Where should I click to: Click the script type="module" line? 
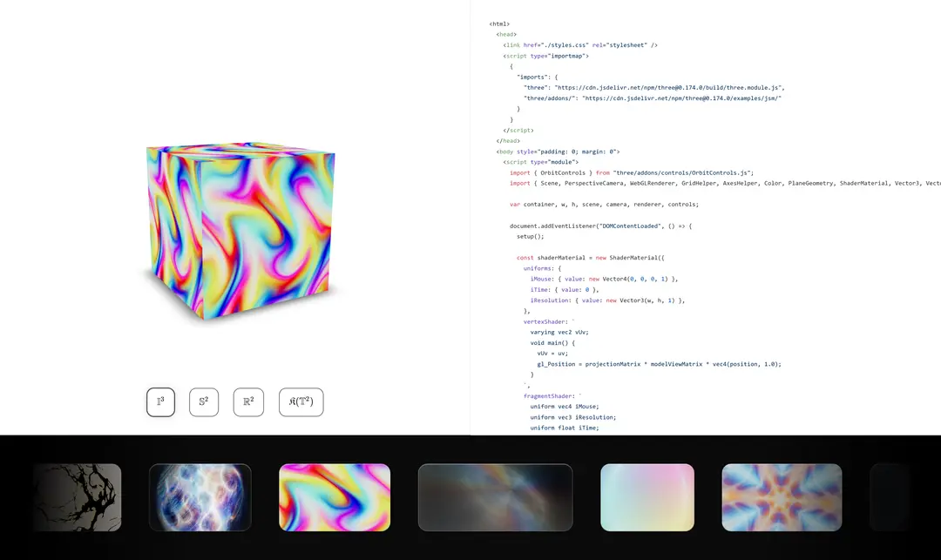pyautogui.click(x=541, y=162)
